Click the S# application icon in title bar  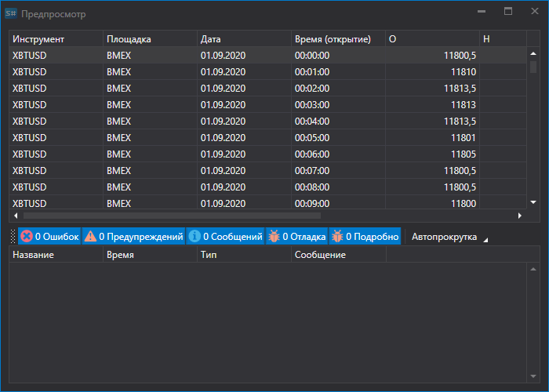tap(11, 14)
